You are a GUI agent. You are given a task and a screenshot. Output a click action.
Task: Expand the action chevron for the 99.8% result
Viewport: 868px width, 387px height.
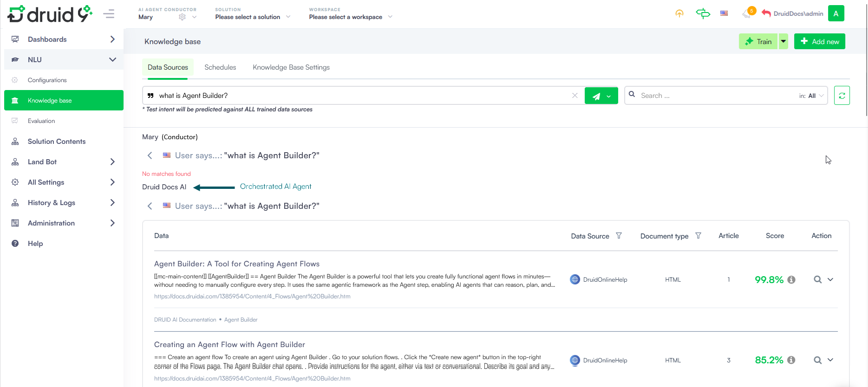click(x=830, y=279)
